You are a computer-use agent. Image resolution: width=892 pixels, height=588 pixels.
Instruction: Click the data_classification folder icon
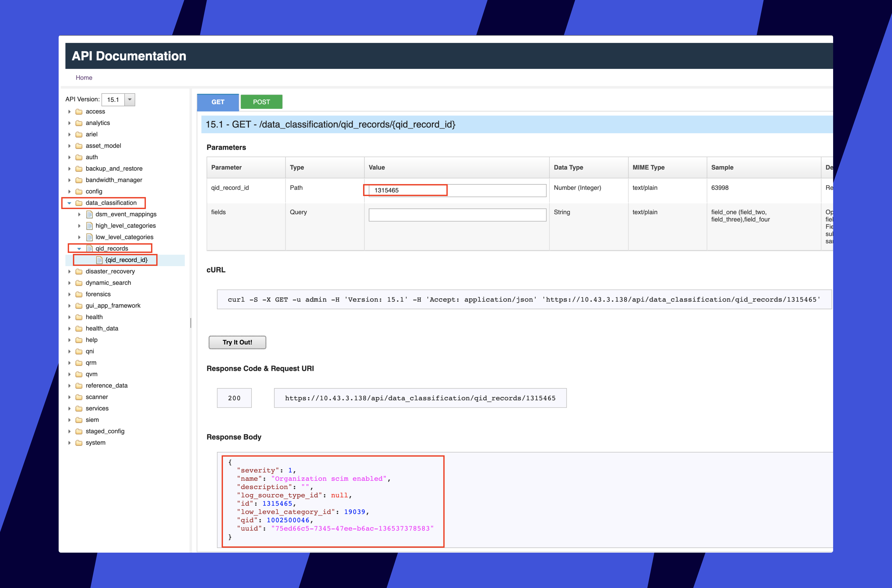79,203
